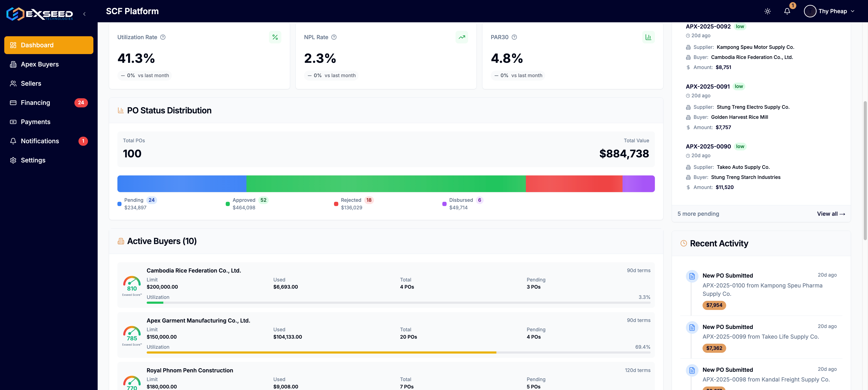Viewport: 868px width, 390px height.
Task: Open the notification bell with badge
Action: [x=787, y=11]
